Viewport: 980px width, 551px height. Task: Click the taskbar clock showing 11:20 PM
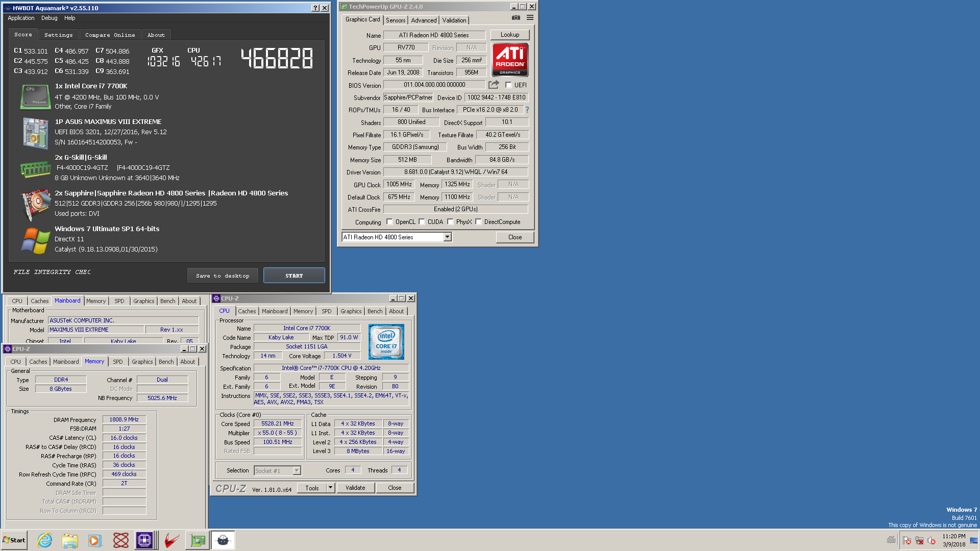[954, 540]
